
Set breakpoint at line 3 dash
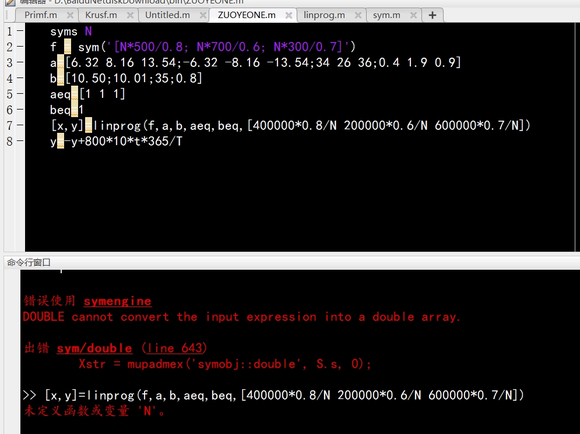click(x=20, y=63)
